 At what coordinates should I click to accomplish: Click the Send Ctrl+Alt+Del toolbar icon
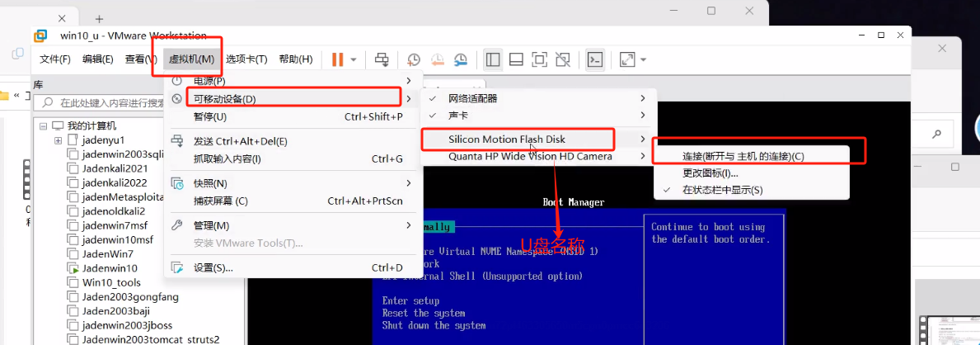[382, 59]
